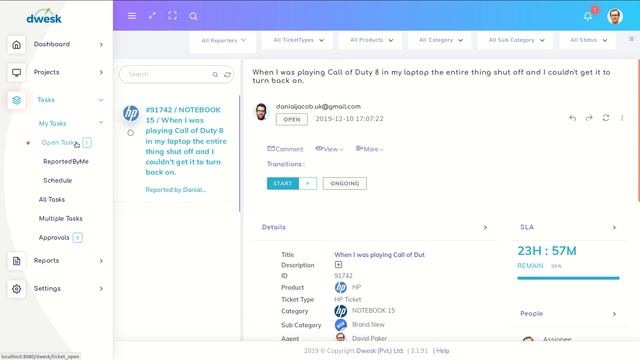Click the 'When I was playing Call of Dut' title
This screenshot has width=640, height=360.
[x=379, y=255]
